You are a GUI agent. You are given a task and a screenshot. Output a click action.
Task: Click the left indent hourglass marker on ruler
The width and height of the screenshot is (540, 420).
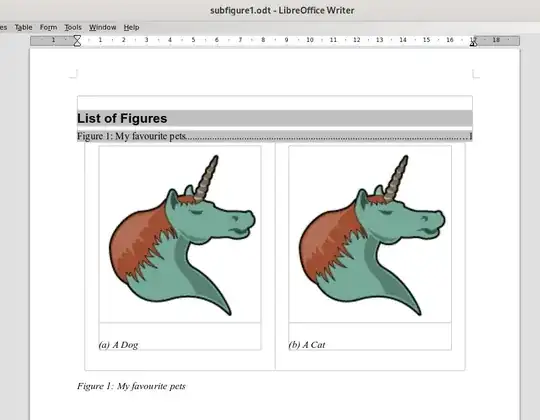click(x=77, y=40)
